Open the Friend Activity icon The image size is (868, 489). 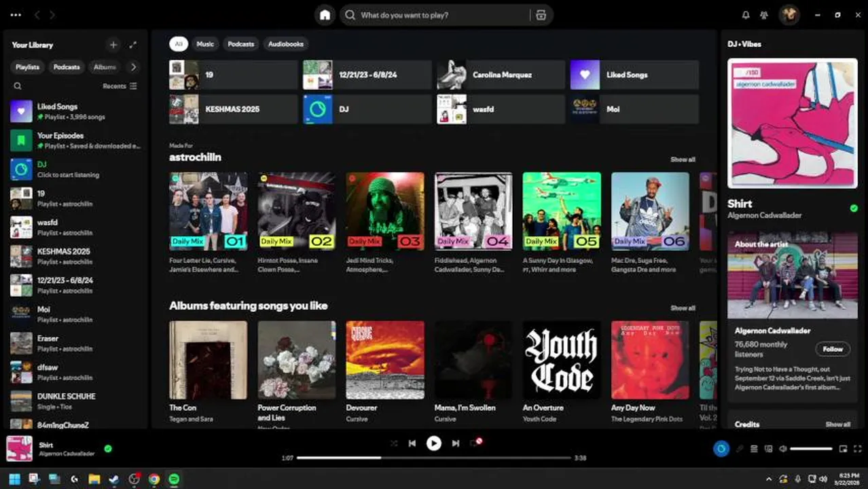(x=764, y=15)
